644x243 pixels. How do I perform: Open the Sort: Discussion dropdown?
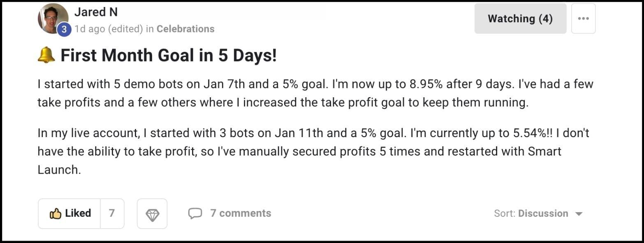(538, 213)
